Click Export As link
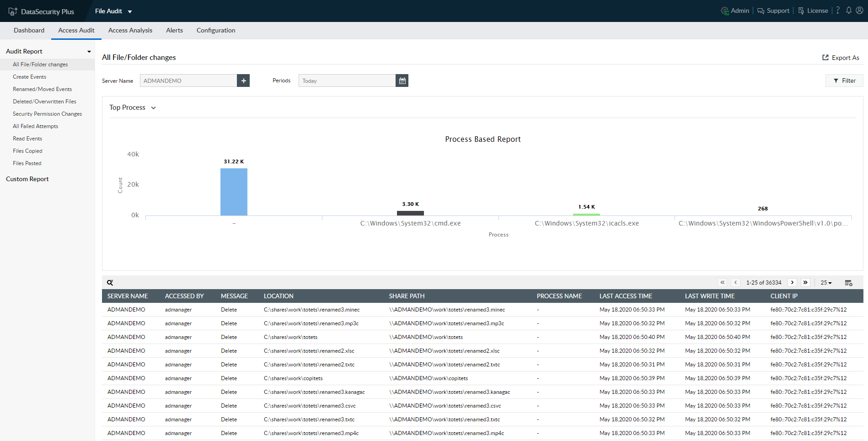 (x=841, y=58)
